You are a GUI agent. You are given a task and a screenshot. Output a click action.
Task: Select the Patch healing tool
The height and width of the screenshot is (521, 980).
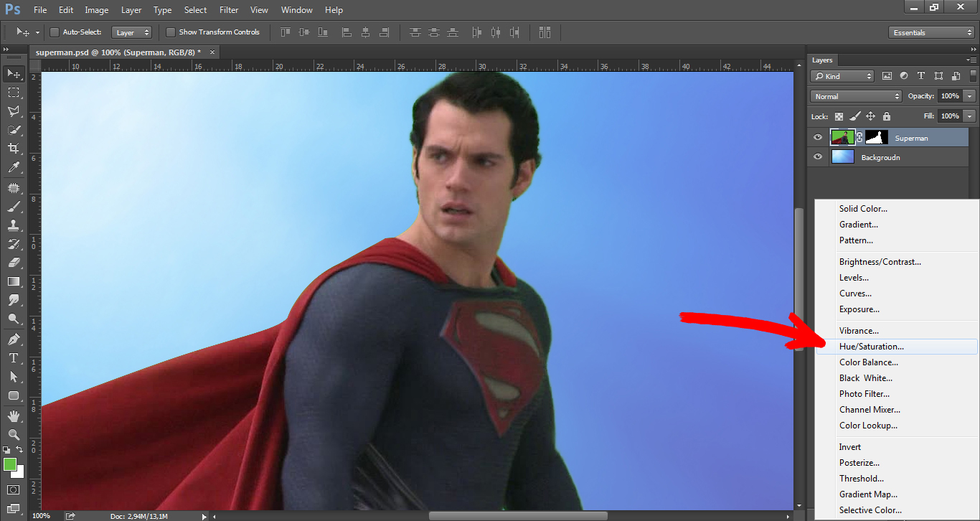[x=13, y=188]
